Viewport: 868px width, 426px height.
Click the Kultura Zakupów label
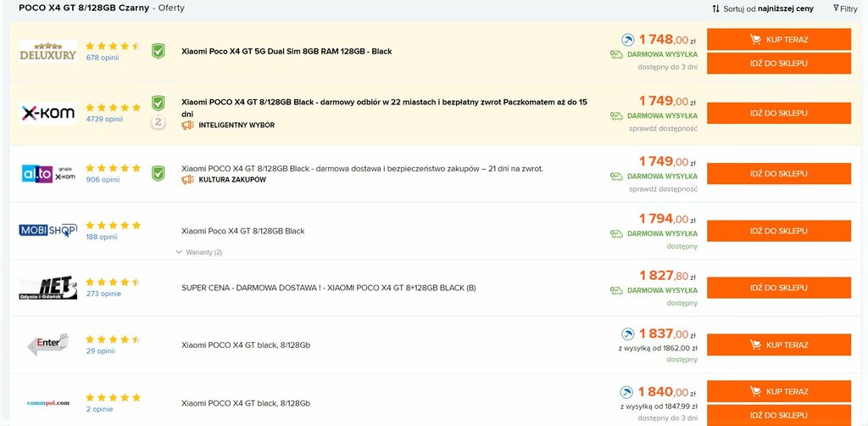[x=232, y=180]
